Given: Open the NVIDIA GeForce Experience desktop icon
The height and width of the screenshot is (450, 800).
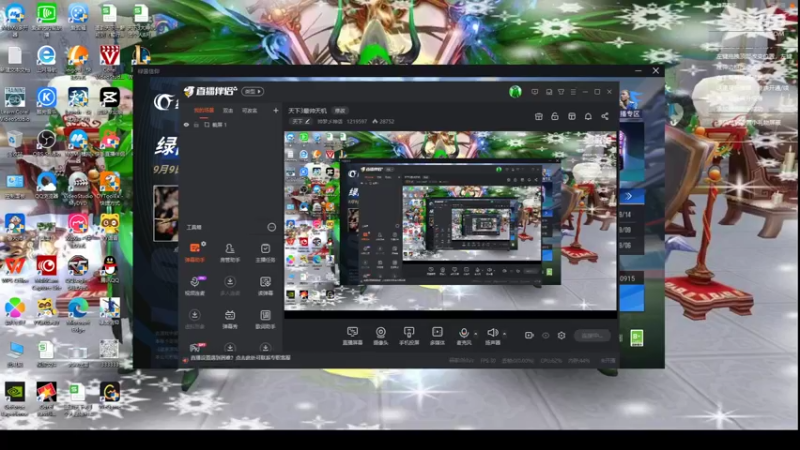Looking at the screenshot, I should [15, 398].
